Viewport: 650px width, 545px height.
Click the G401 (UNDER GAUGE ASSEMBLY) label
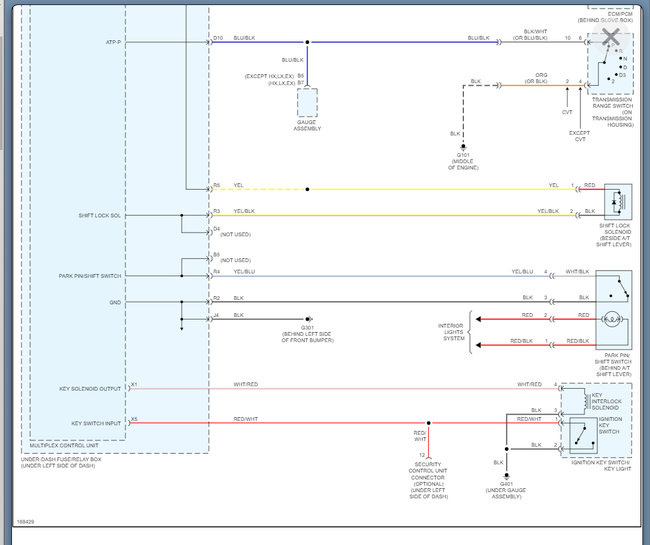[x=506, y=490]
